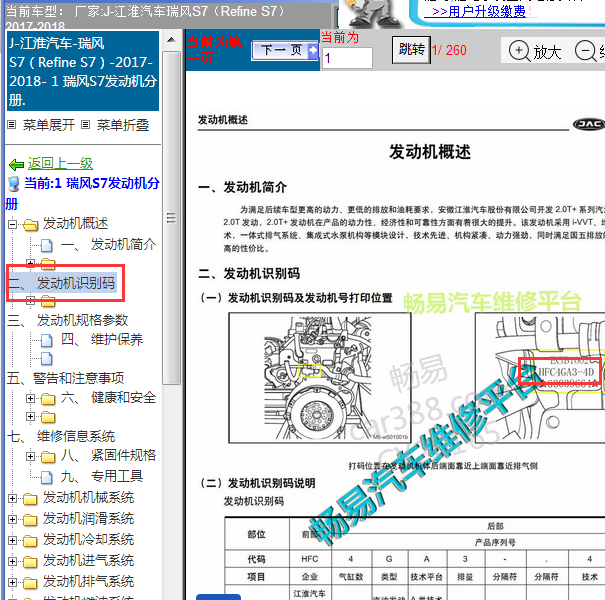Select 二、发动机识别码 tree item
Viewport: 605px width, 600px height.
[x=62, y=283]
